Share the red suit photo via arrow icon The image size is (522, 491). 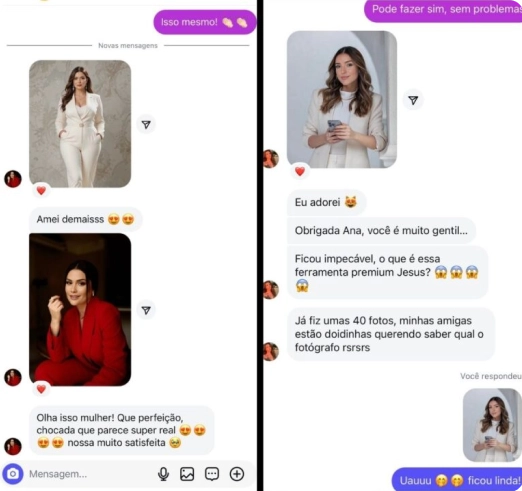pos(146,310)
